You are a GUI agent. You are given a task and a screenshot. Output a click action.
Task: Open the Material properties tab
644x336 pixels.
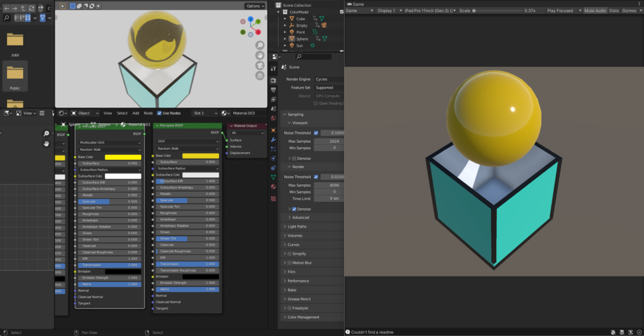click(x=274, y=186)
